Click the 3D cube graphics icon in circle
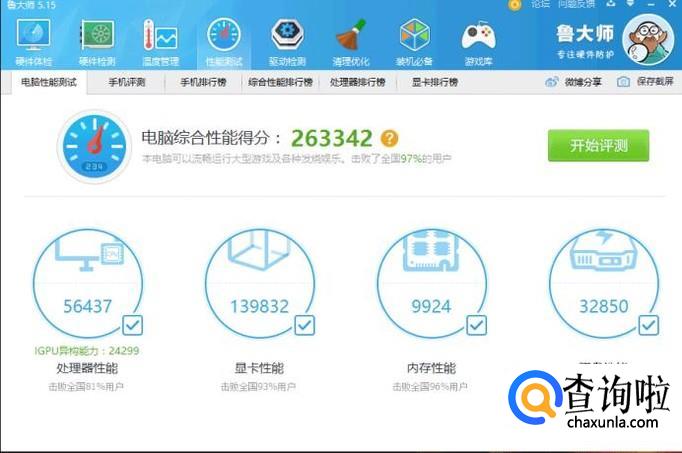This screenshot has height=453, width=682. point(259,250)
